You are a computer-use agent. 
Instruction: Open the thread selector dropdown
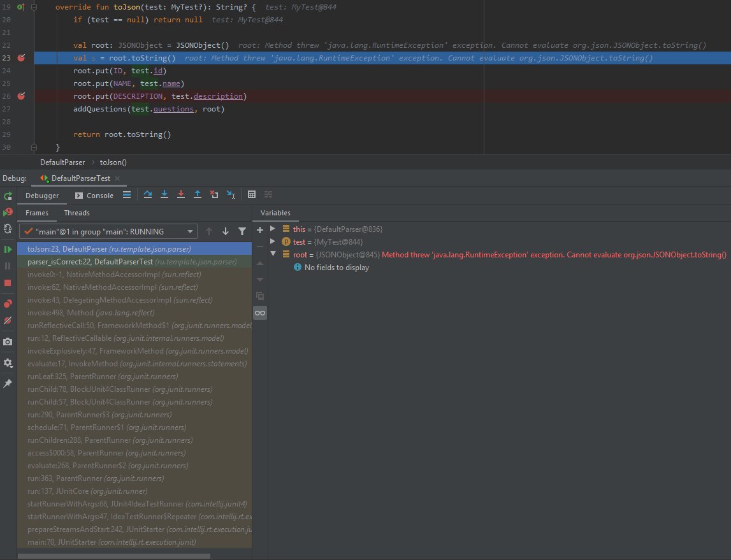(x=108, y=231)
